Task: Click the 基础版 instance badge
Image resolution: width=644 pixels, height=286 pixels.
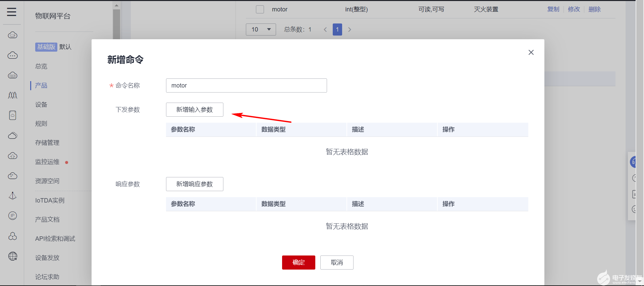Action: (x=46, y=47)
